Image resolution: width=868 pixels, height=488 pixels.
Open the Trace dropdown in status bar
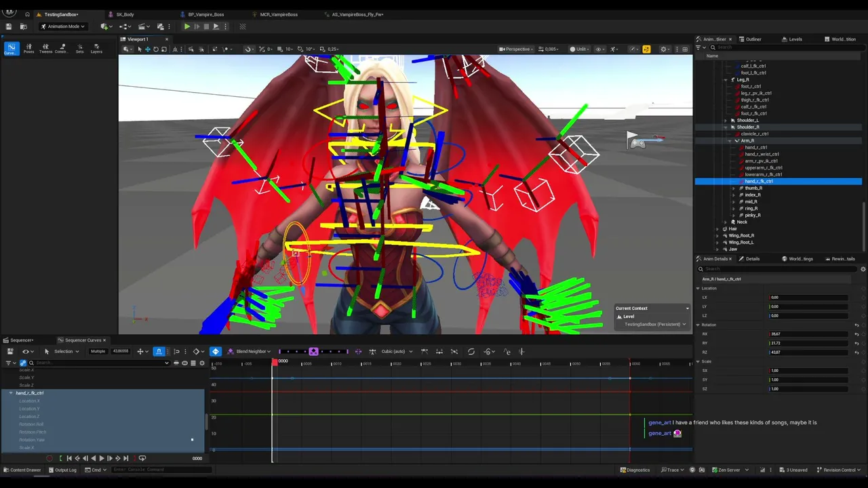[x=672, y=470]
